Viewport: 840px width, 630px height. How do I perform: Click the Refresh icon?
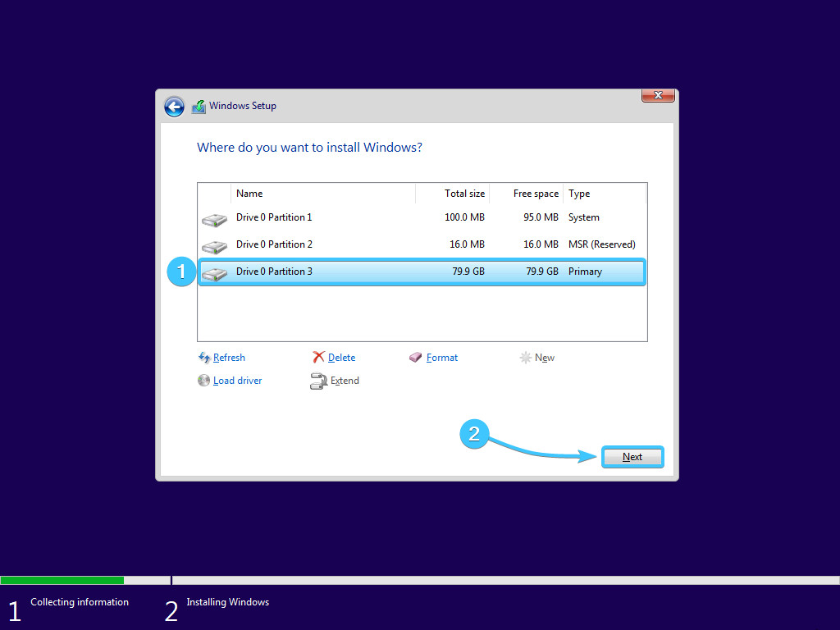[204, 358]
